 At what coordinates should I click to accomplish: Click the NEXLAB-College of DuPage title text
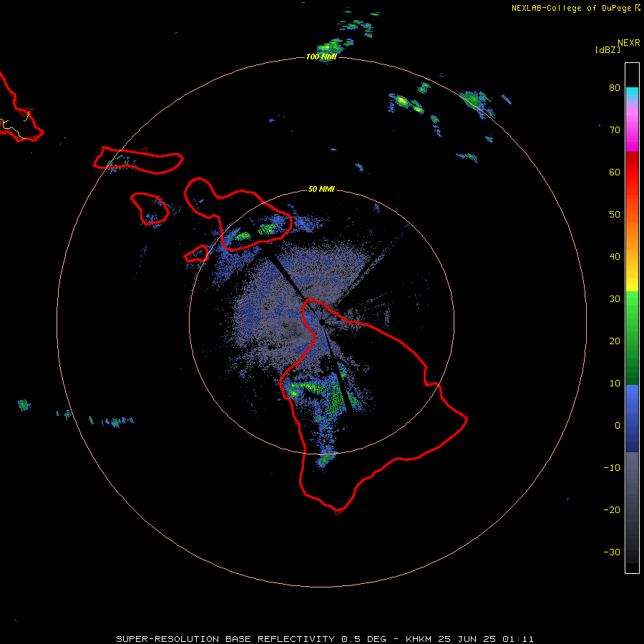tap(571, 8)
